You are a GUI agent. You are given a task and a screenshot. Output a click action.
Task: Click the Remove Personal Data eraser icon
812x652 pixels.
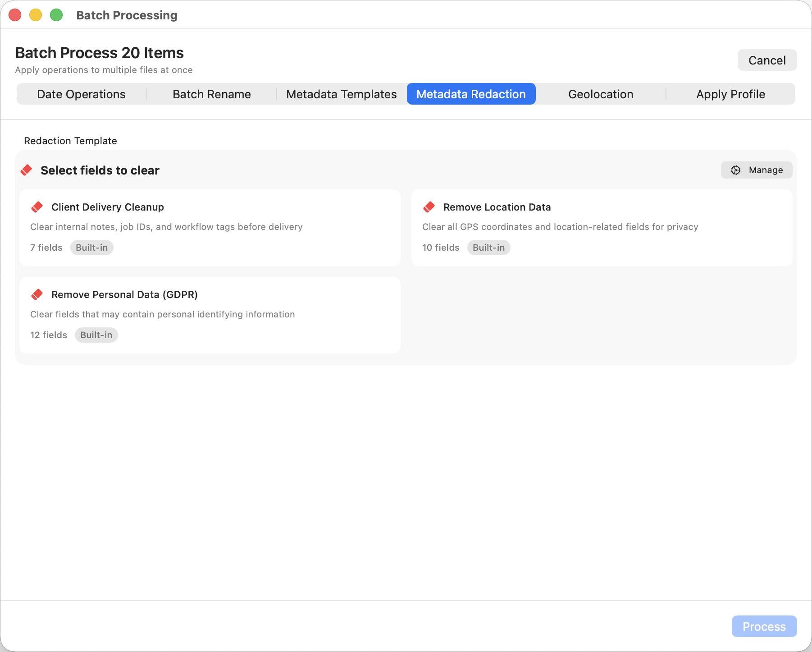[37, 294]
